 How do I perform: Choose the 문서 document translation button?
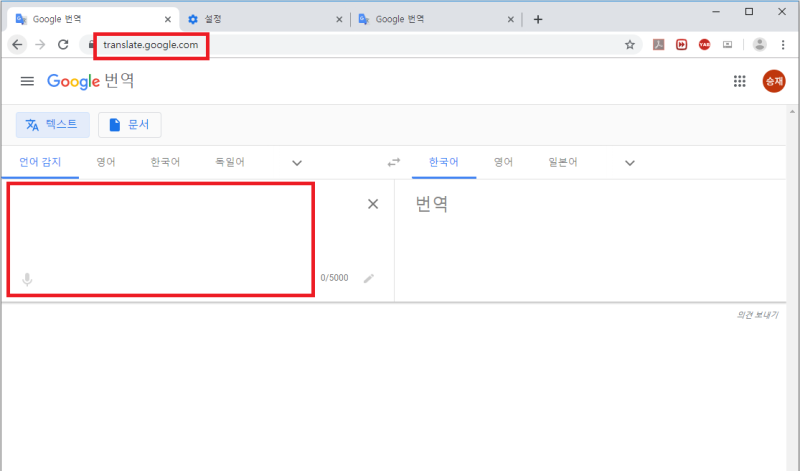pos(130,125)
